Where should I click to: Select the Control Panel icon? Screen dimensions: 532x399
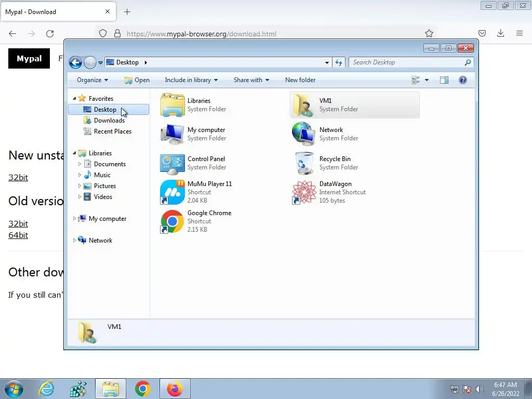172,163
